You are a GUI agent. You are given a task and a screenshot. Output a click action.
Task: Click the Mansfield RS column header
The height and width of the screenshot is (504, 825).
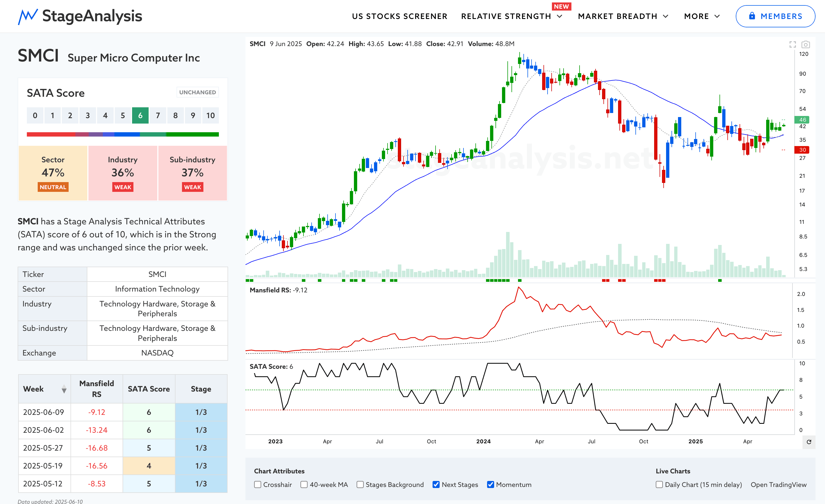[x=97, y=389]
